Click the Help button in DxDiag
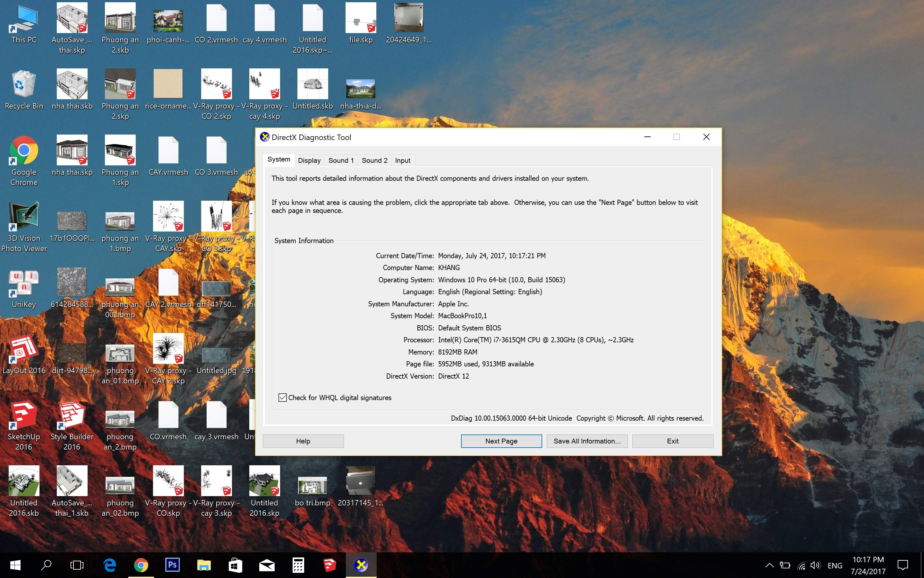This screenshot has height=578, width=924. pos(303,441)
